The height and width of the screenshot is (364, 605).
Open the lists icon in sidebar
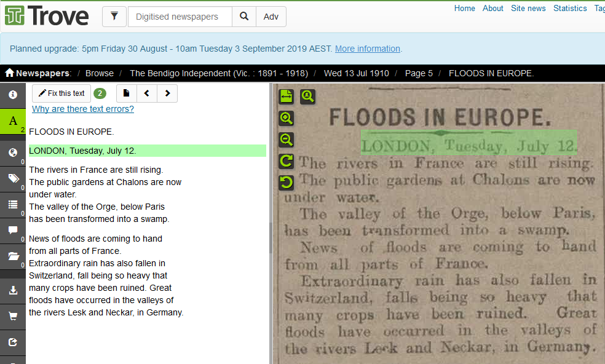coord(12,205)
